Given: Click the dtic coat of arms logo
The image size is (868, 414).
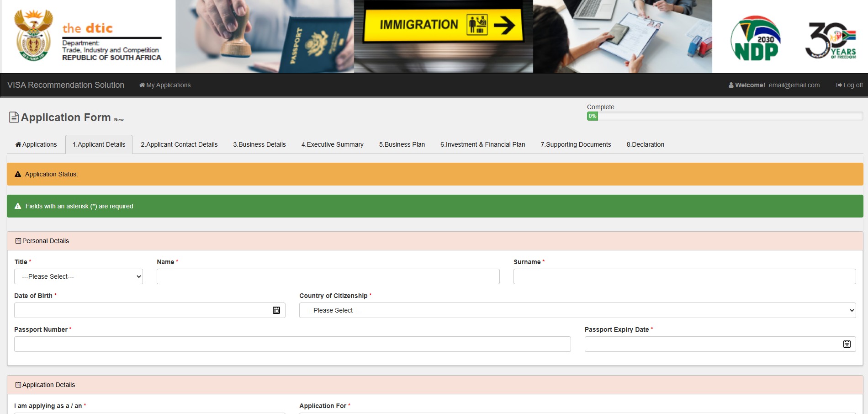Looking at the screenshot, I should tap(33, 36).
